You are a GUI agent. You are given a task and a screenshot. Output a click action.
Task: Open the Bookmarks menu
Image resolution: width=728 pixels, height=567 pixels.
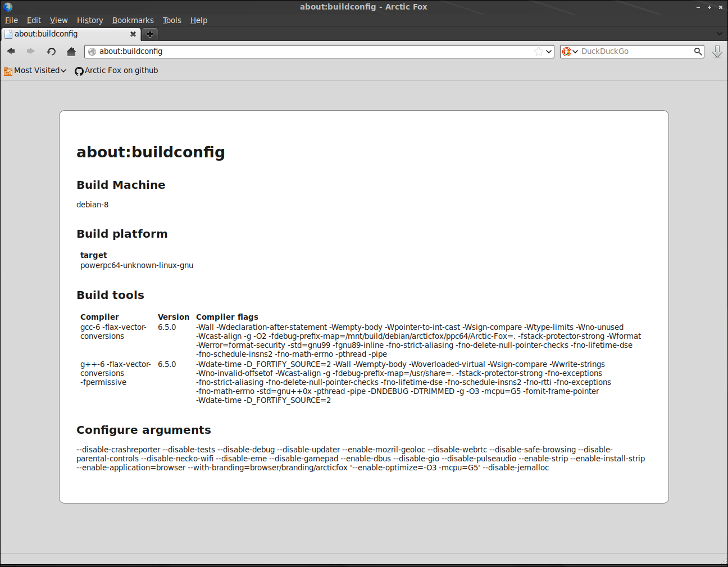[133, 20]
